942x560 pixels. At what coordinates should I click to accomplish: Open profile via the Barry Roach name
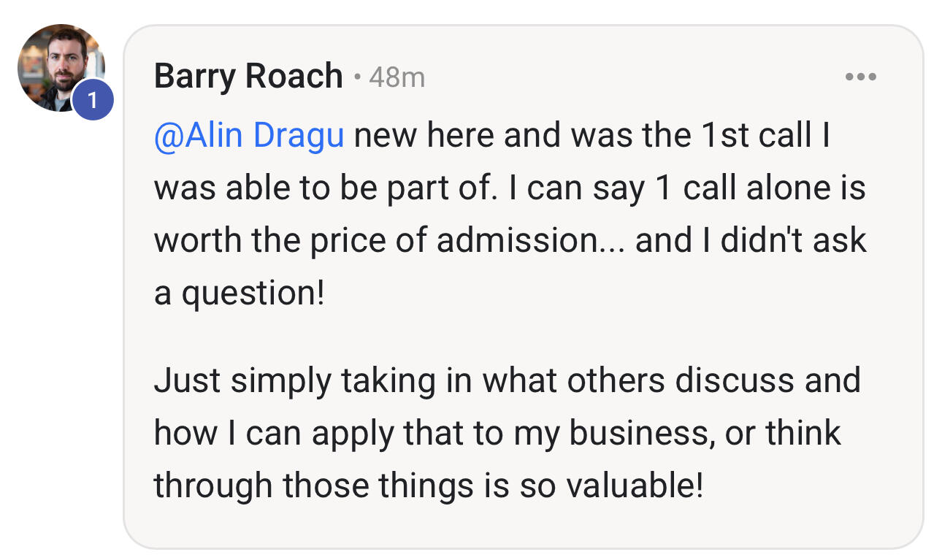(248, 77)
